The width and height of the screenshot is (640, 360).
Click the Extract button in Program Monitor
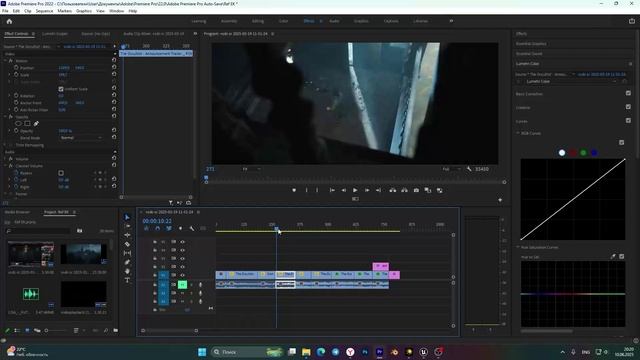(x=404, y=190)
